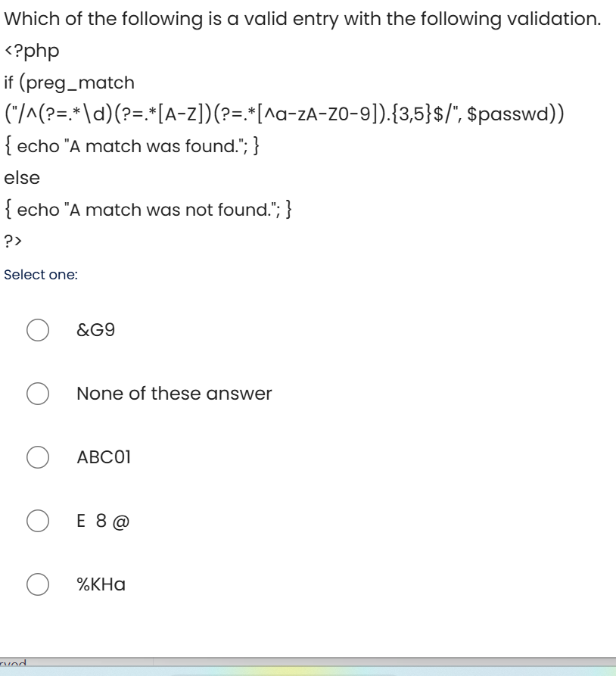
Task: Click the php closing tag line
Action: pos(11,241)
